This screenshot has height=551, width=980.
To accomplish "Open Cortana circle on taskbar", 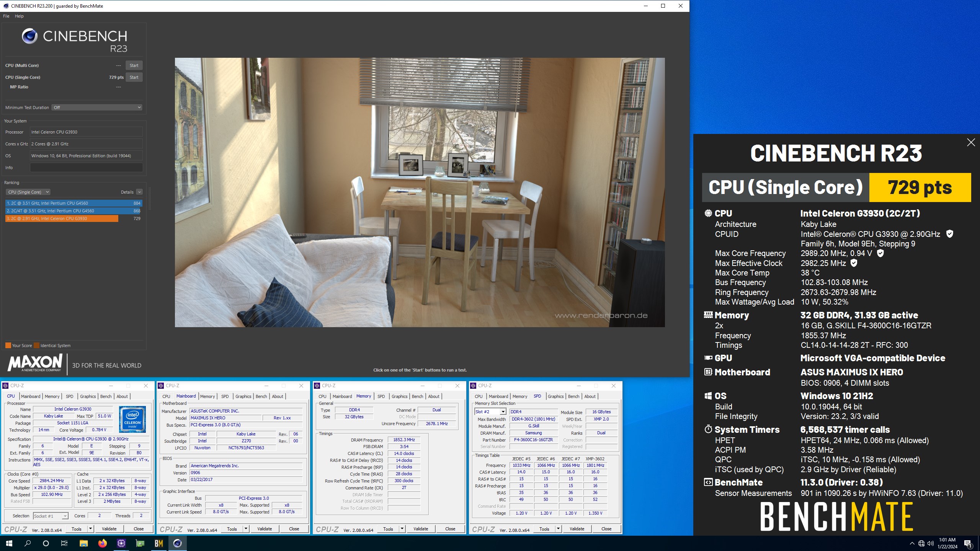I will (46, 543).
